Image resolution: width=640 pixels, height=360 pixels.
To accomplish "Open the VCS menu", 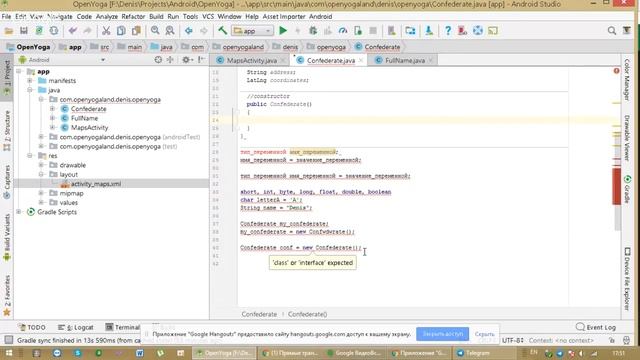I will coord(208,16).
